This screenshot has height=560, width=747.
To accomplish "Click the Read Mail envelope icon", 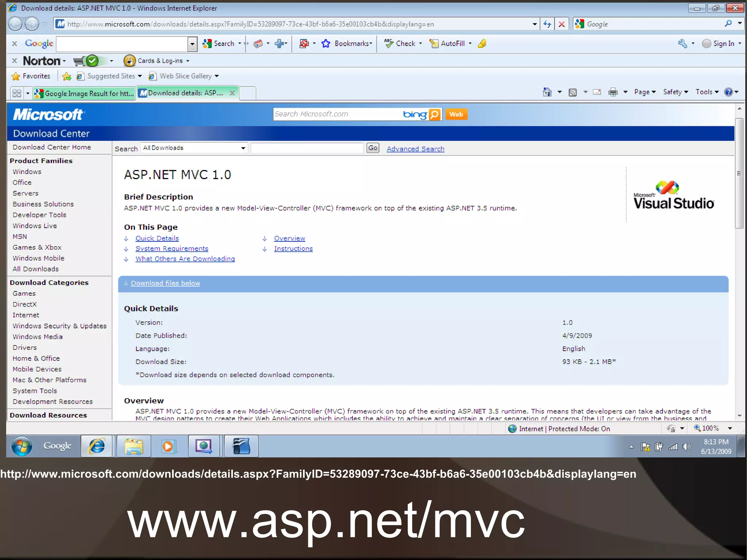I will click(x=597, y=92).
